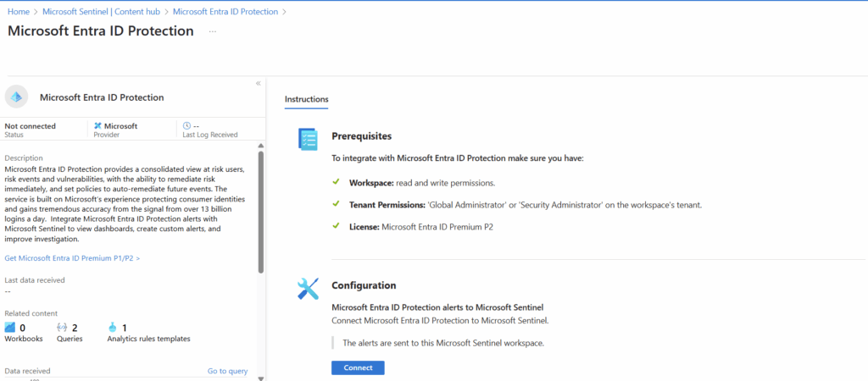Click the scroll down arrow in description pane
Viewport: 868px width, 381px height.
pyautogui.click(x=261, y=378)
